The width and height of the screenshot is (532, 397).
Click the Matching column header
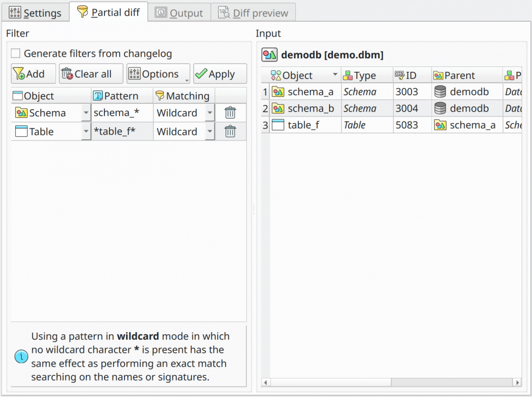(x=184, y=96)
